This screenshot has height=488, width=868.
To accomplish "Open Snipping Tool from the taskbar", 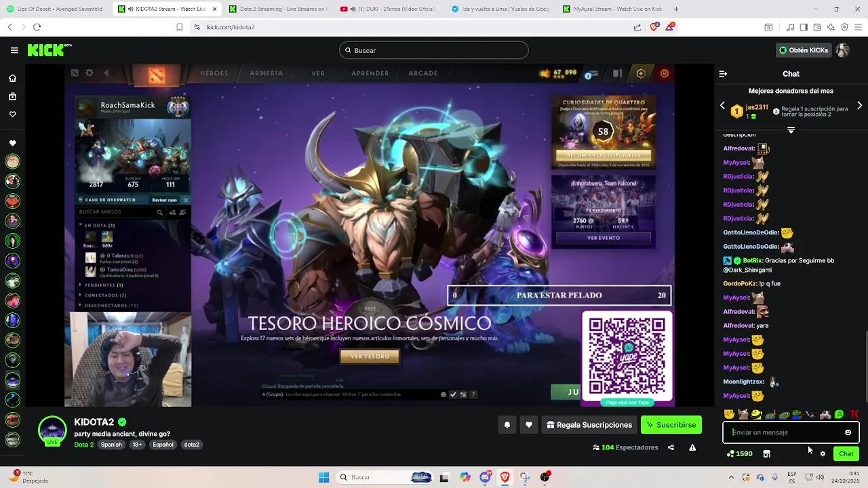I will [525, 477].
